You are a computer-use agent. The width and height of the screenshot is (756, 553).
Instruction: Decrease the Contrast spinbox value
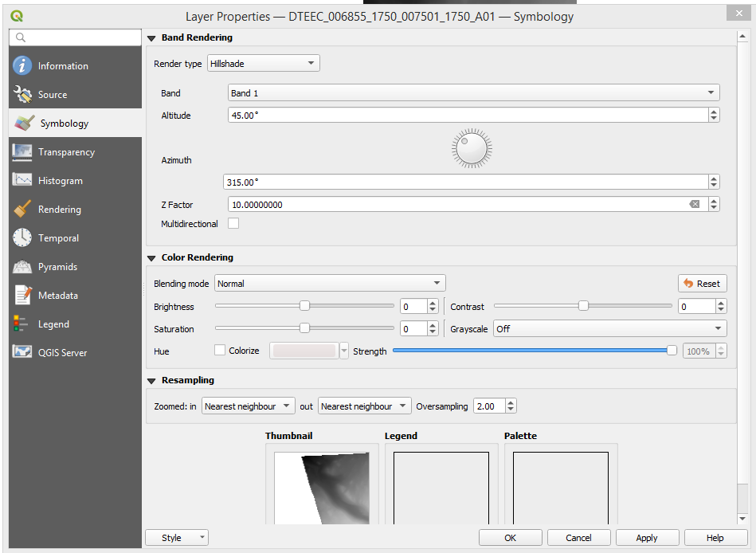[x=721, y=309]
